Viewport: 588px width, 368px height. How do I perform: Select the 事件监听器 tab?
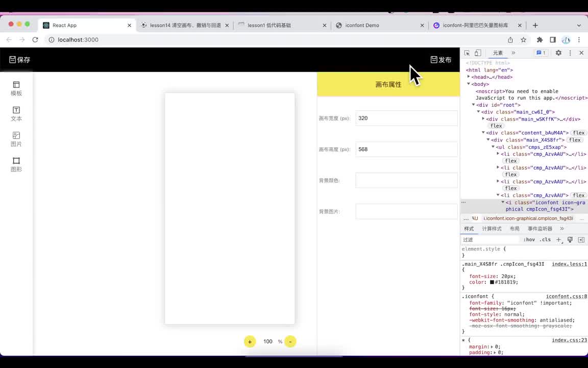point(540,228)
